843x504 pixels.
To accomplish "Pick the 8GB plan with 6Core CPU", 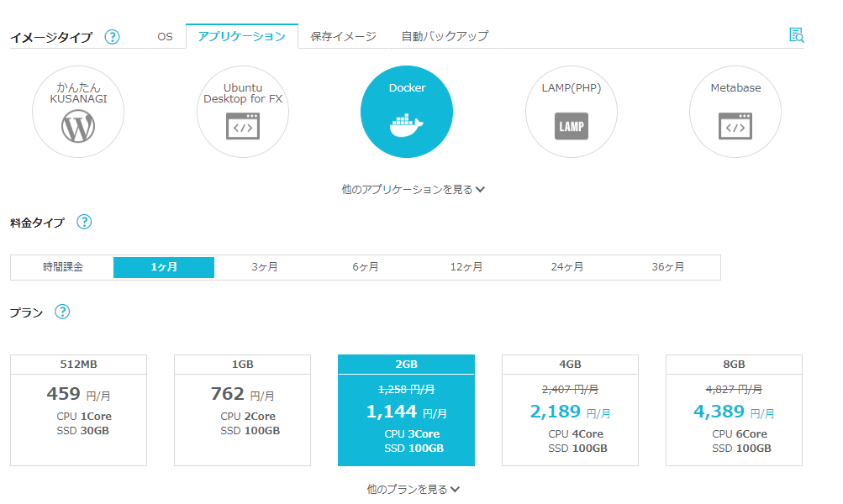I will pos(734,410).
